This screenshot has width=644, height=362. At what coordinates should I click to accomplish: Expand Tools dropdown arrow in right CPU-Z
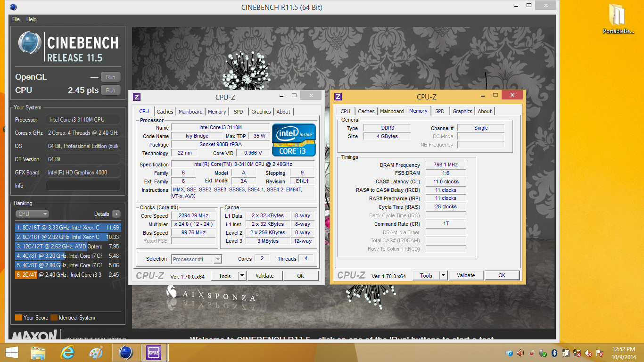click(x=443, y=275)
